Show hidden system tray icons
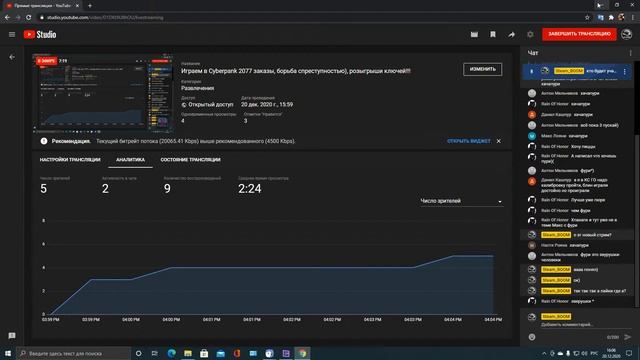Screen dimensions: 640x360 click(x=544, y=353)
